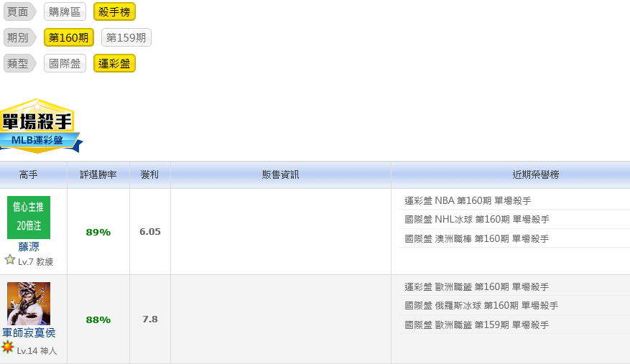This screenshot has width=630, height=364.
Task: Open 國際盤 俄羅斯冰球 第160期 單場殺手 entry
Action: [x=481, y=305]
